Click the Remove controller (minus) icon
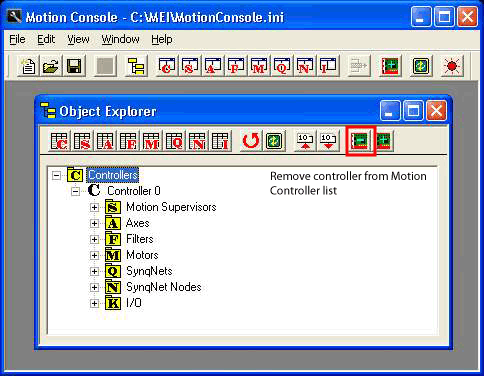The height and width of the screenshot is (376, 484). click(361, 141)
